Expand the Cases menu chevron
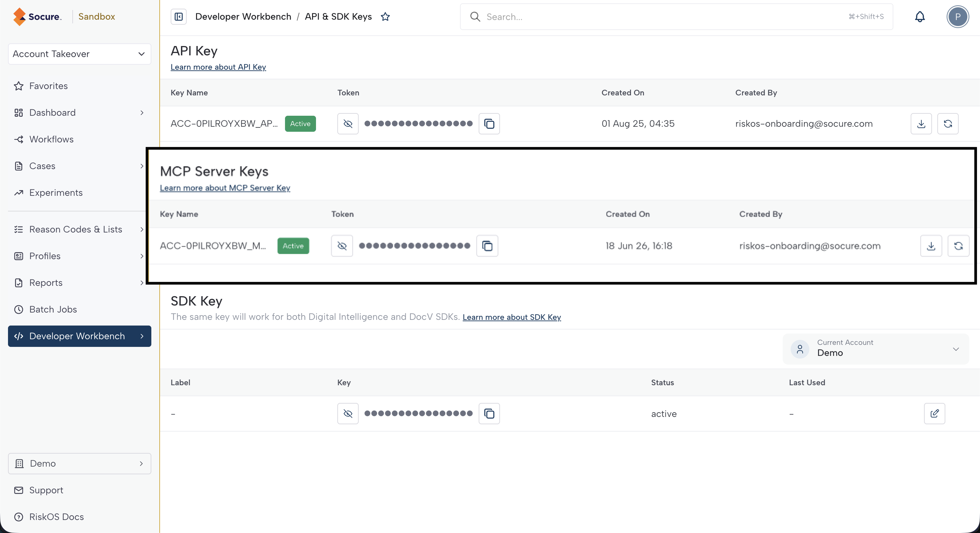This screenshot has width=980, height=533. pos(142,166)
